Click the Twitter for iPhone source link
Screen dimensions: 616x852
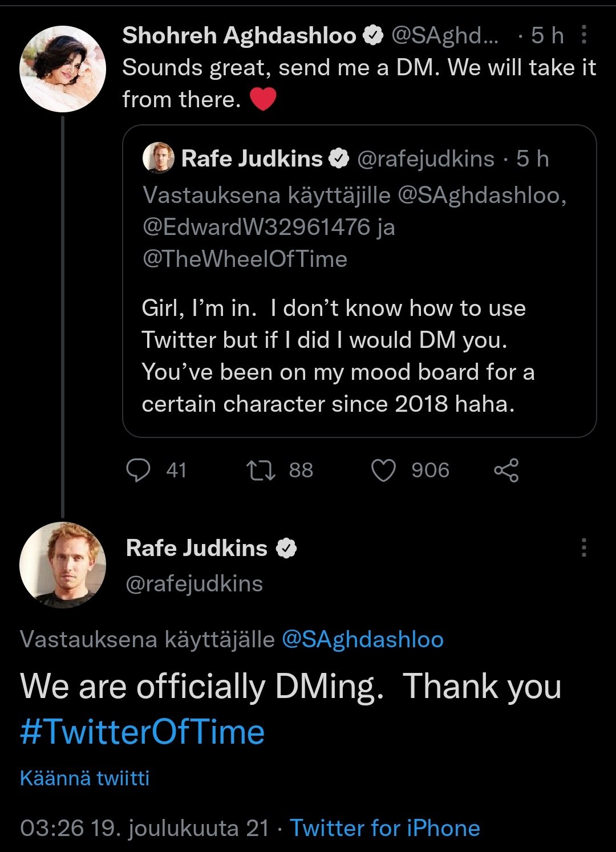click(x=385, y=828)
